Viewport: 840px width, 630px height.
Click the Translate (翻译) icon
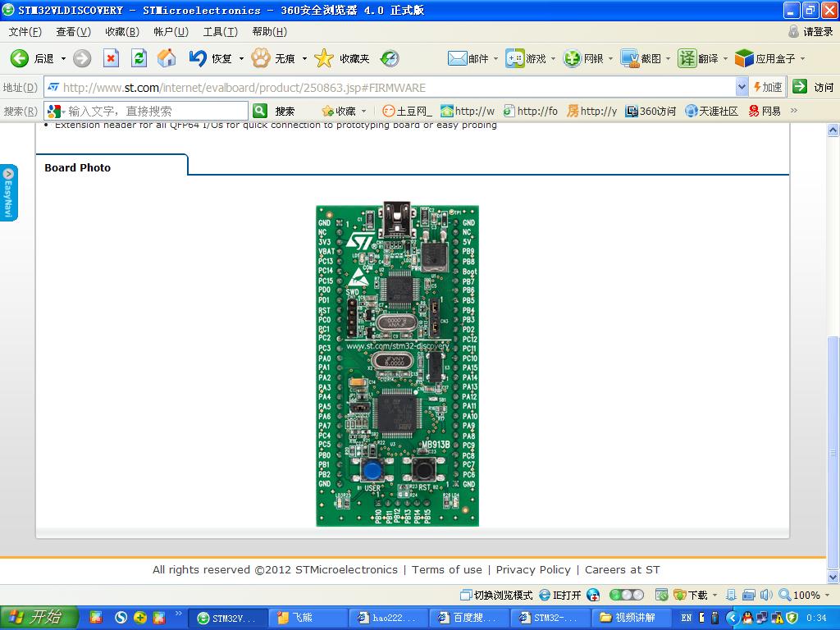pos(687,58)
